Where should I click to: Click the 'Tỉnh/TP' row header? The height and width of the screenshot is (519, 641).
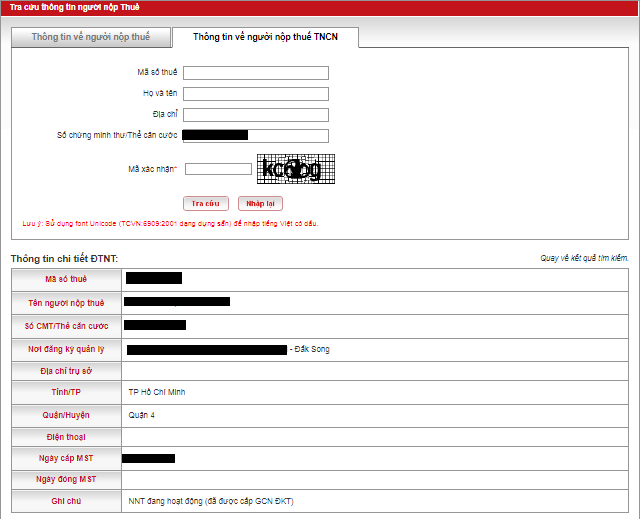pos(66,392)
